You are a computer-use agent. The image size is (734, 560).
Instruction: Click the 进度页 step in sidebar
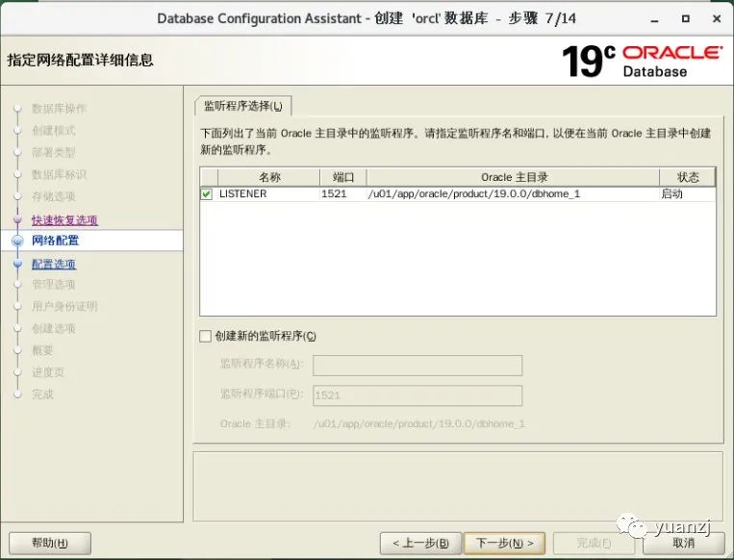click(48, 372)
